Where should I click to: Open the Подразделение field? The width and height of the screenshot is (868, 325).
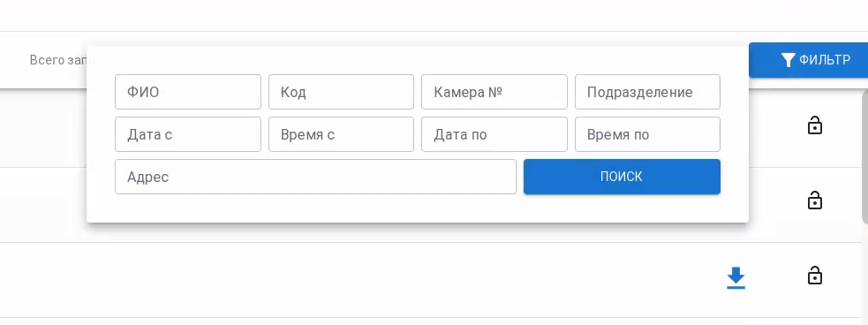(x=647, y=92)
